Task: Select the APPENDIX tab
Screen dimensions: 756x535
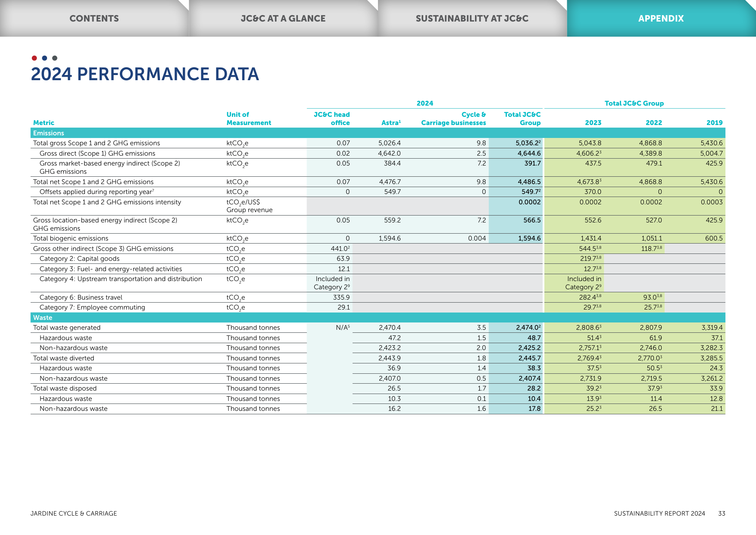Action: 661,19
